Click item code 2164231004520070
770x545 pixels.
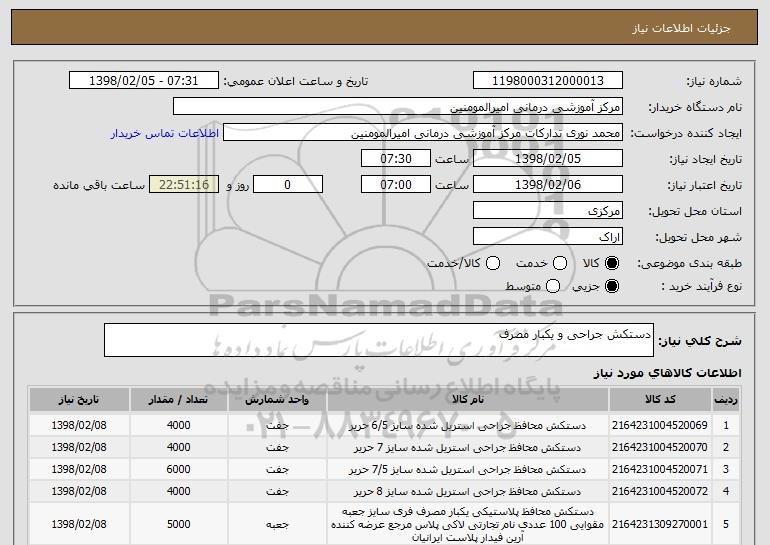tap(660, 447)
